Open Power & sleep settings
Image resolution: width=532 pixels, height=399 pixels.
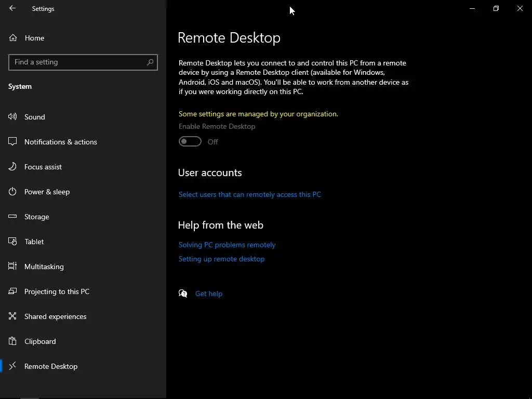[x=83, y=192]
